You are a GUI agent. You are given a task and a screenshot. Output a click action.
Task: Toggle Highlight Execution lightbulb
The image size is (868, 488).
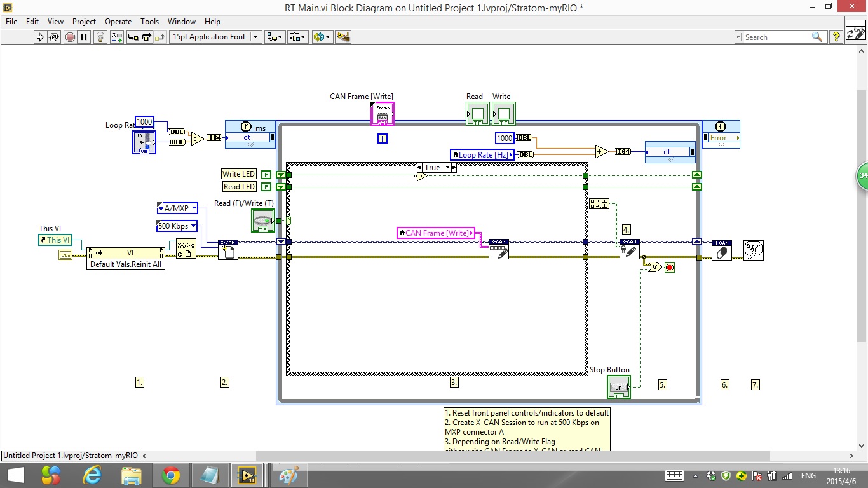tap(100, 37)
